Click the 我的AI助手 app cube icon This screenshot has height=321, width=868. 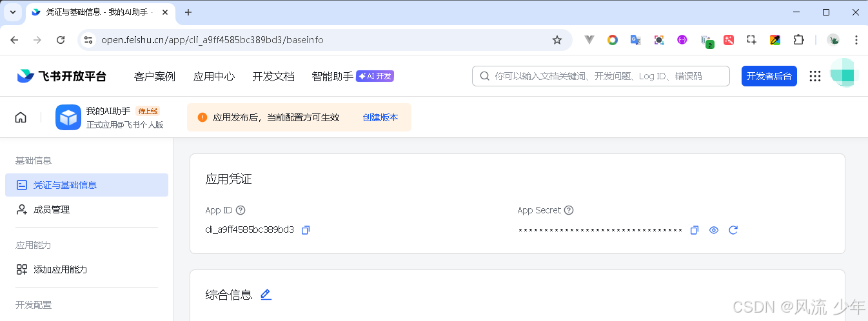(68, 117)
